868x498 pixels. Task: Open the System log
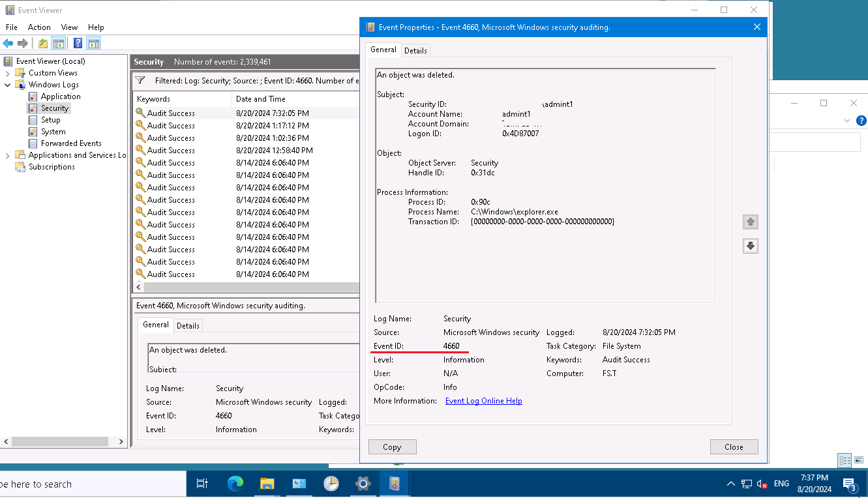coord(53,132)
